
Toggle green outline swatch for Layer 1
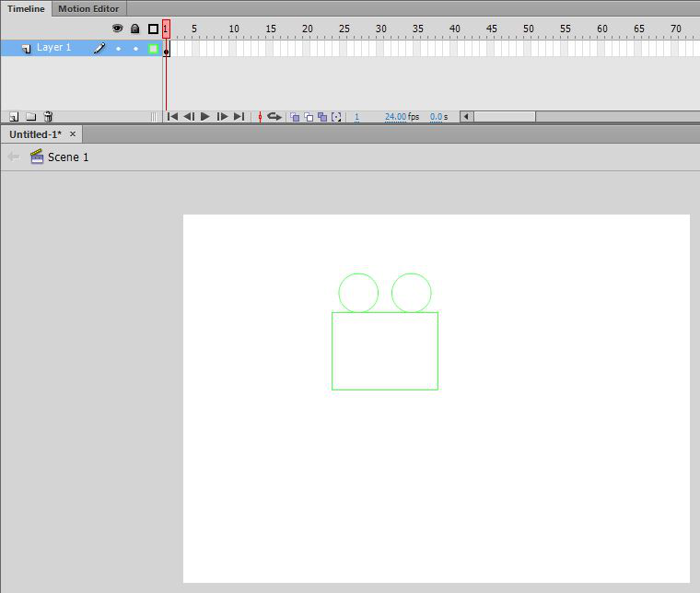[153, 48]
